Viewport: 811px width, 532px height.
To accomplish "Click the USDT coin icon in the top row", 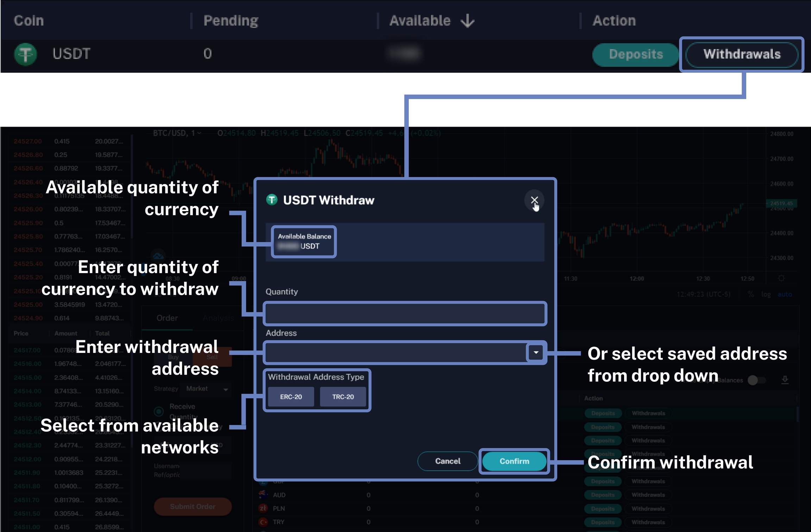I will (x=25, y=54).
